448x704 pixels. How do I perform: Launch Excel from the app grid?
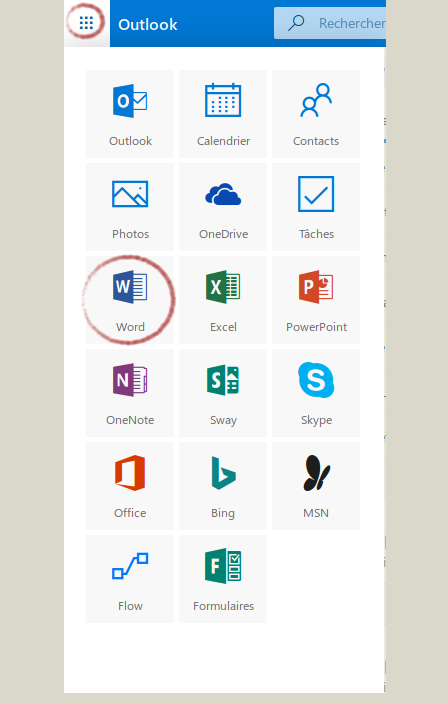pos(223,299)
